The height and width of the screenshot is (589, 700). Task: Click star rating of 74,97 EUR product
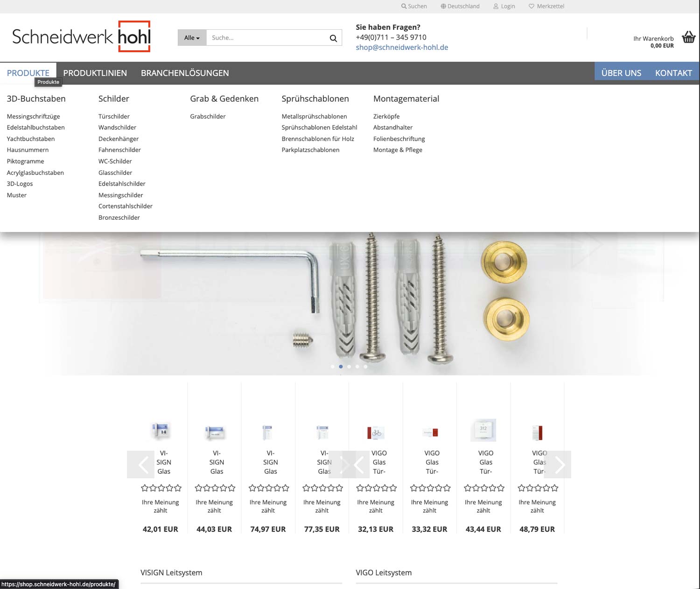click(x=268, y=488)
